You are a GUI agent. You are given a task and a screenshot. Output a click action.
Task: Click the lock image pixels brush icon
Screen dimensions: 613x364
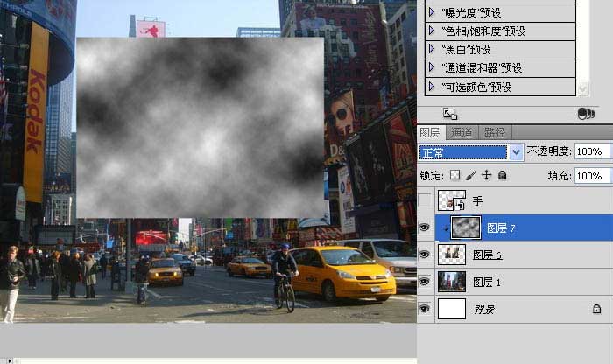[470, 175]
